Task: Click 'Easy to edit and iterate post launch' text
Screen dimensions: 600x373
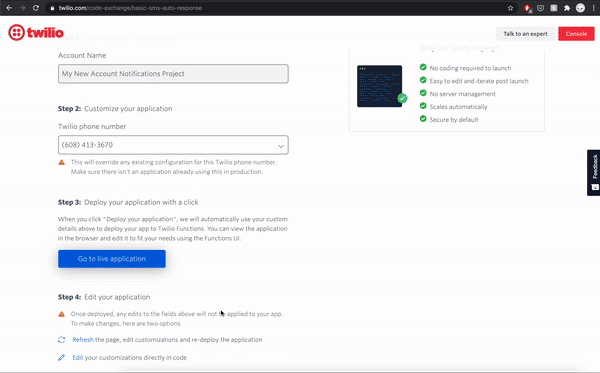Action: pos(479,81)
